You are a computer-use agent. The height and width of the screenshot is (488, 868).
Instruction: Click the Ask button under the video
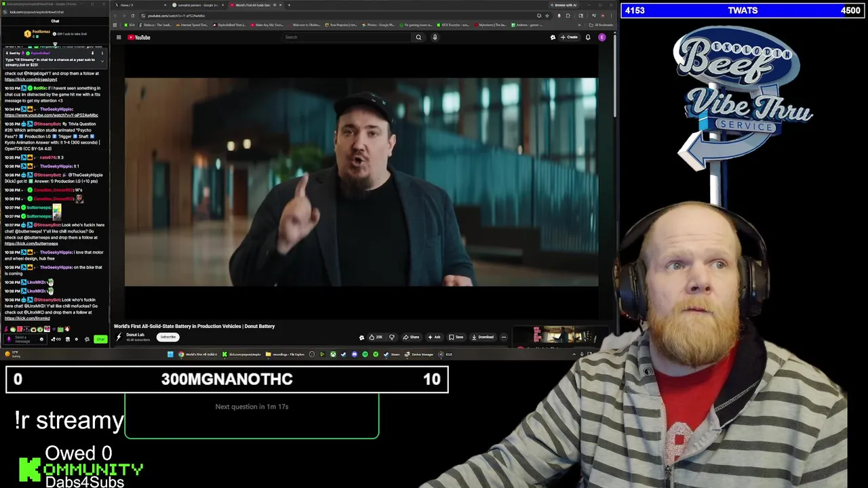click(x=434, y=337)
